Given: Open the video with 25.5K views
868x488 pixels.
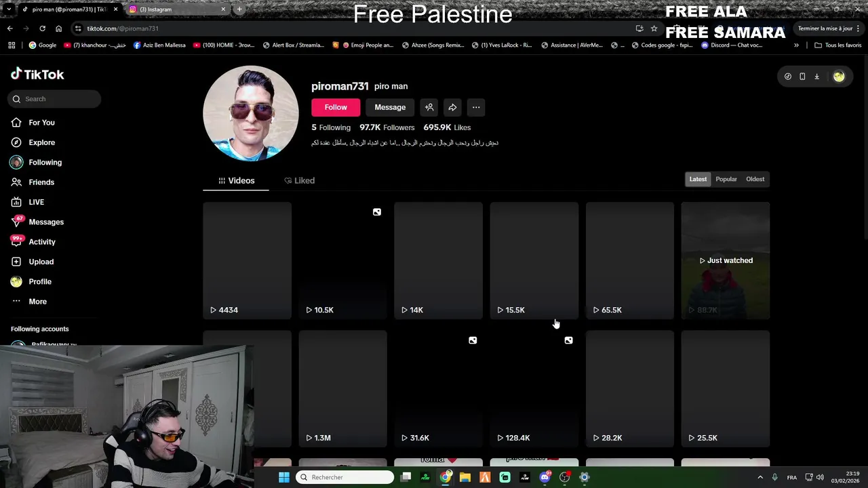Looking at the screenshot, I should 726,388.
